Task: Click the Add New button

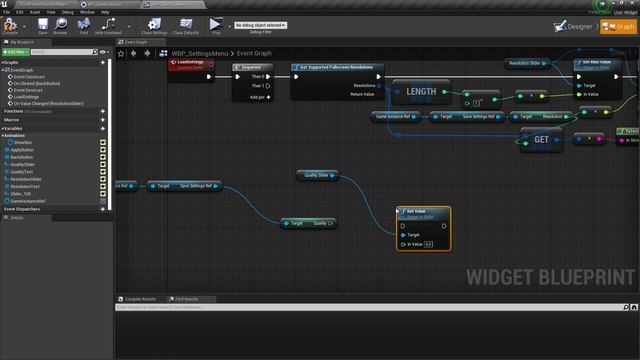Action: [x=16, y=52]
